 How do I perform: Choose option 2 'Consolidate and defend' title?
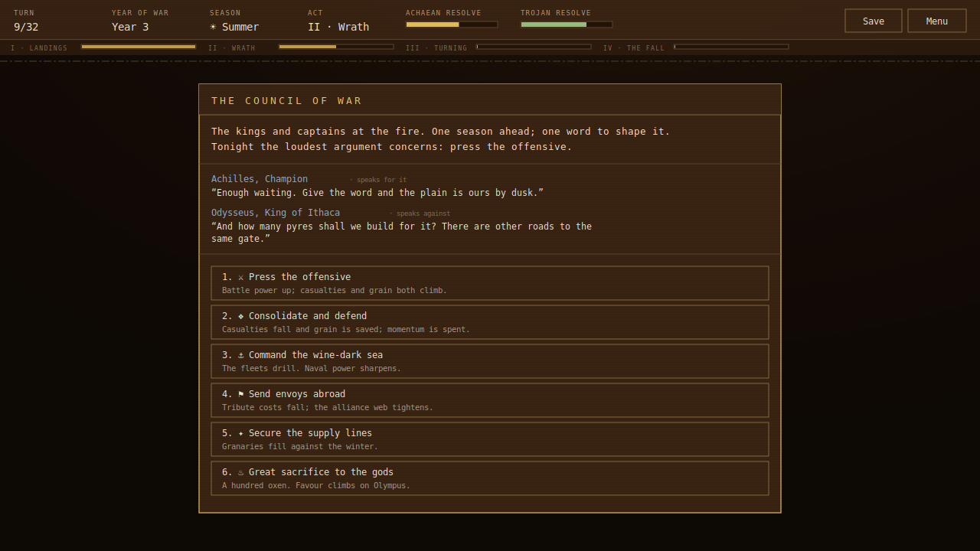[308, 316]
